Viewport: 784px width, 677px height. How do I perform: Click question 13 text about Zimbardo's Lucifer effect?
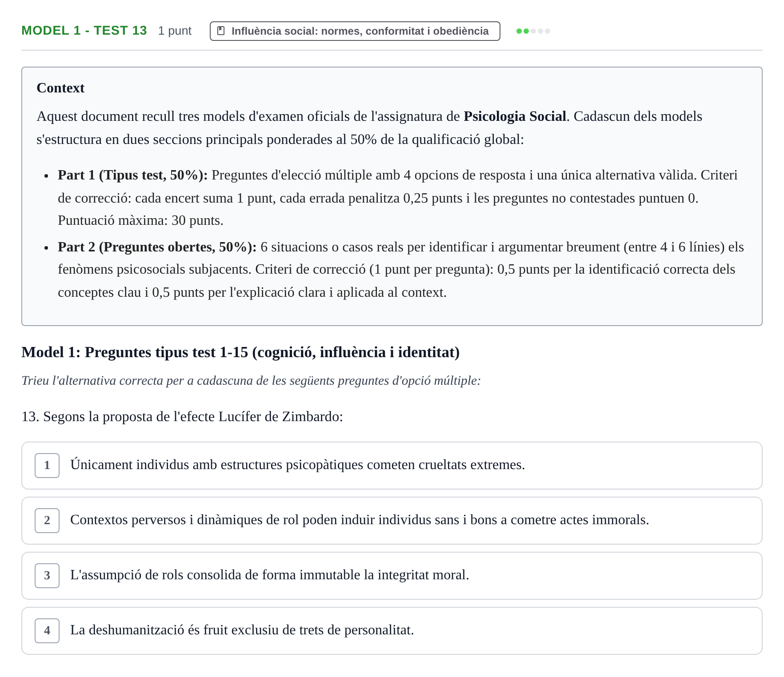(x=182, y=417)
